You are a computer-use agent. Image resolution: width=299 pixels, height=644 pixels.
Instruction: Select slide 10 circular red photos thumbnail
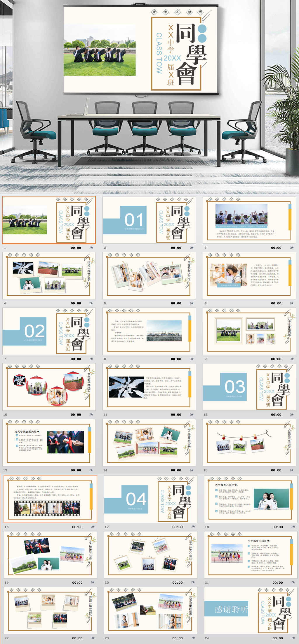pos(49,387)
